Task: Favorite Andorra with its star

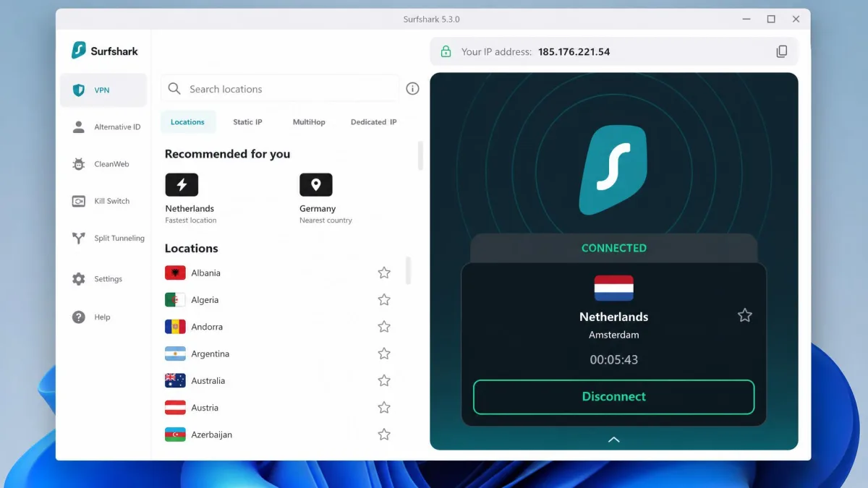Action: click(x=384, y=327)
